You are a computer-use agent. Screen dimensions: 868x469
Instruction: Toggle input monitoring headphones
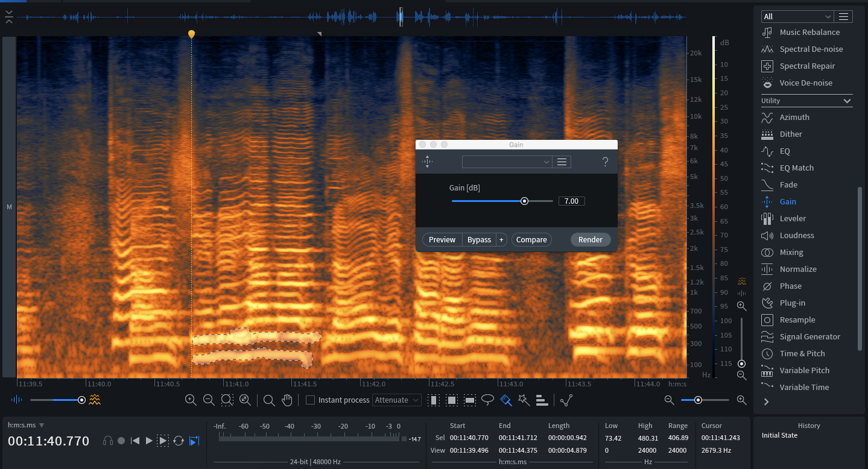coord(108,441)
